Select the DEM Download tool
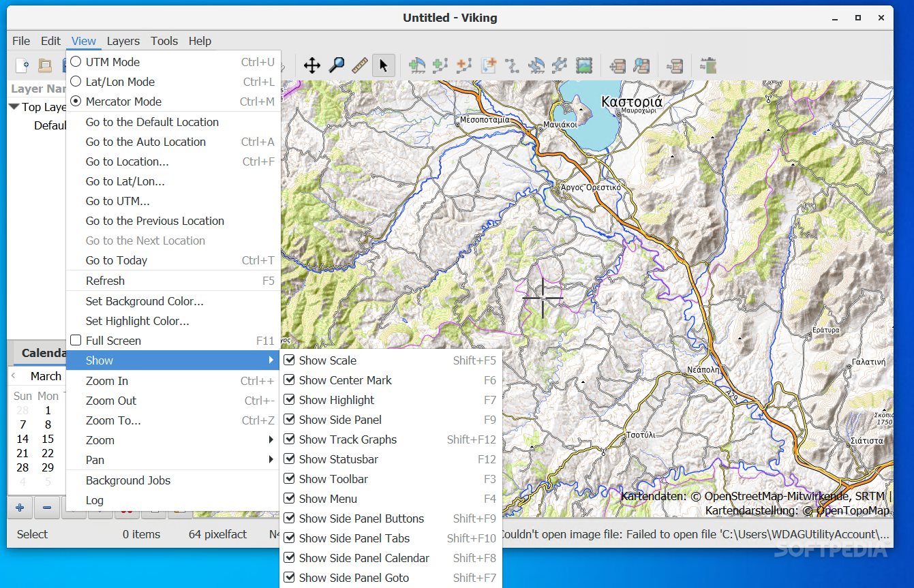The image size is (914, 588). pos(709,65)
